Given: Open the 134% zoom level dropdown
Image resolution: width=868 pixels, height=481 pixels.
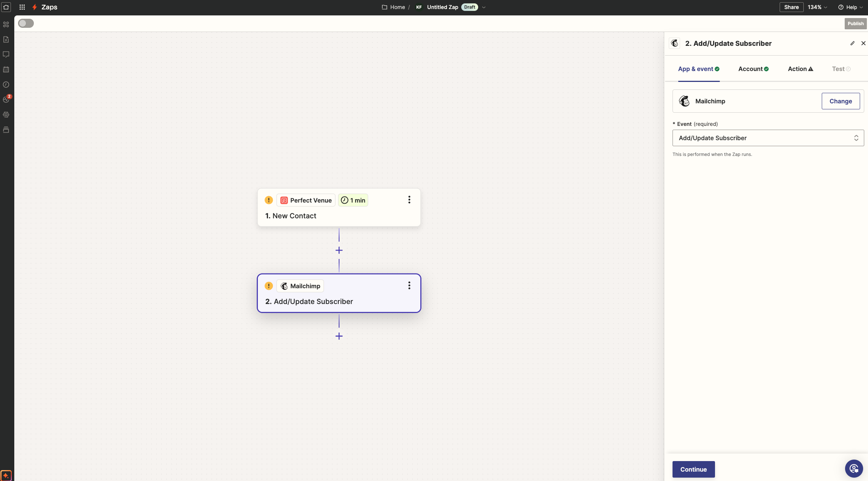Looking at the screenshot, I should pyautogui.click(x=817, y=7).
